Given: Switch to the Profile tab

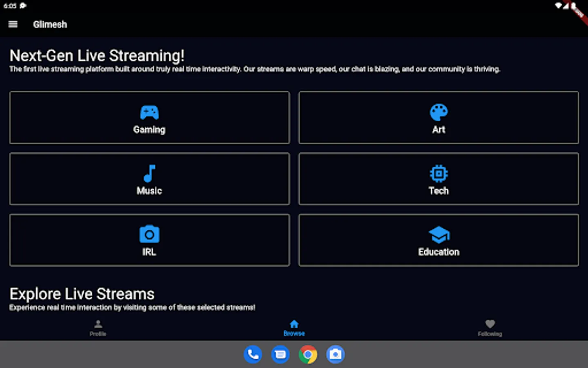Looking at the screenshot, I should click(98, 328).
